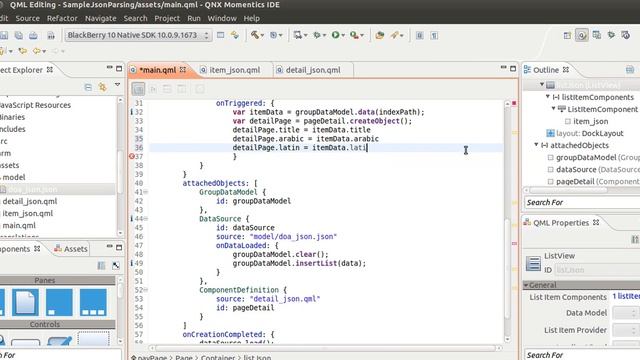
Task: Click Collapse All in Project Explorer
Action: tap(88, 87)
